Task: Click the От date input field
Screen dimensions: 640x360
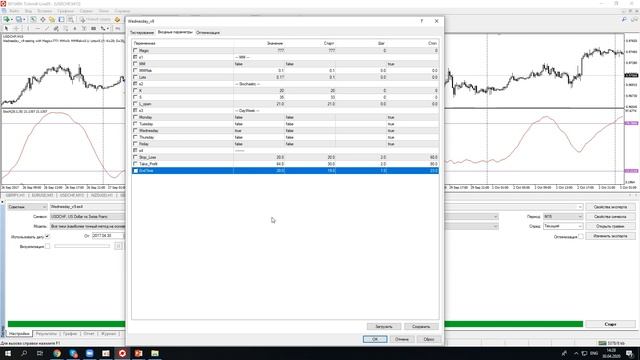Action: 108,236
